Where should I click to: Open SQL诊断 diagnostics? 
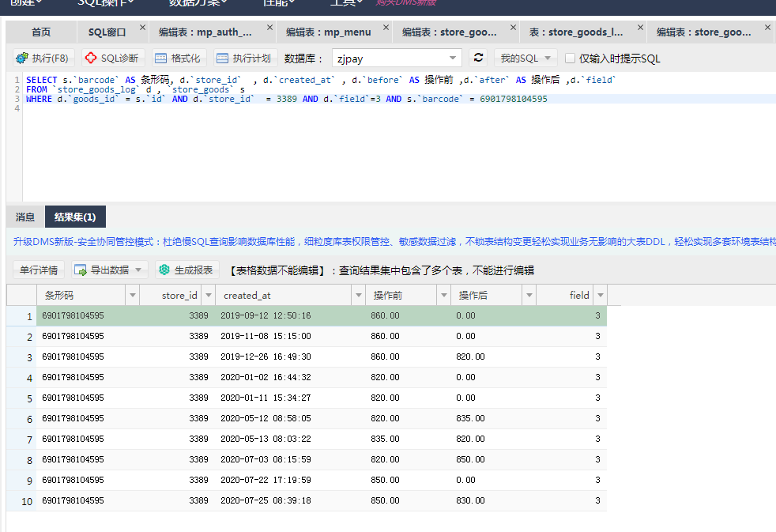[113, 58]
